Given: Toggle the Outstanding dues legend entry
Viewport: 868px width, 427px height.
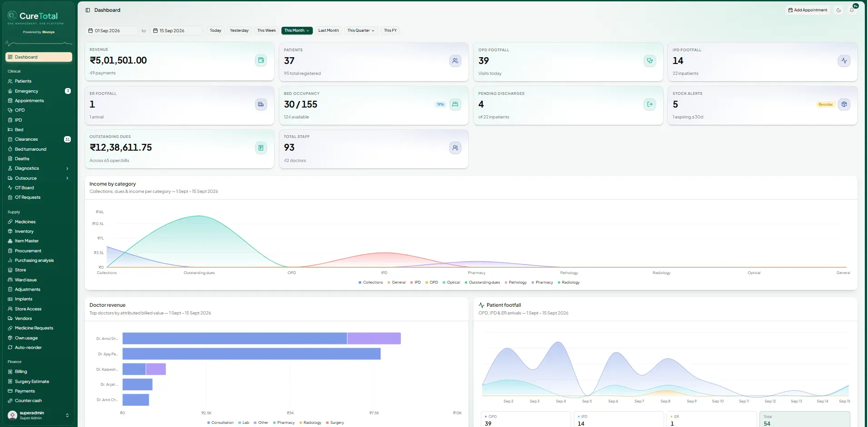Looking at the screenshot, I should pos(482,282).
